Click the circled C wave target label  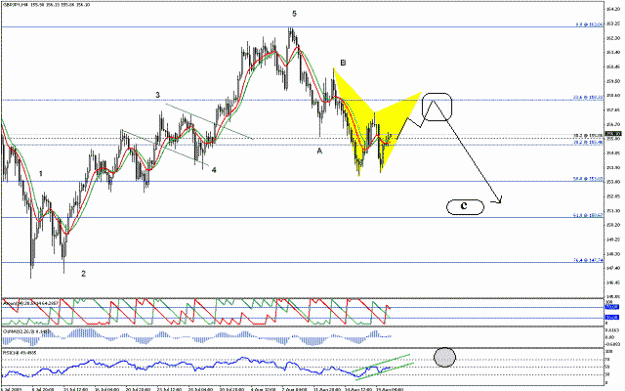[465, 206]
